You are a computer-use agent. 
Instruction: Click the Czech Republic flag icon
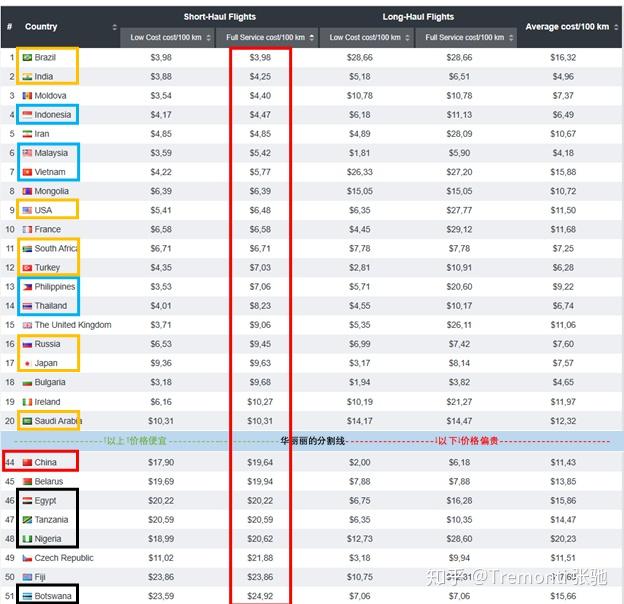(x=27, y=558)
